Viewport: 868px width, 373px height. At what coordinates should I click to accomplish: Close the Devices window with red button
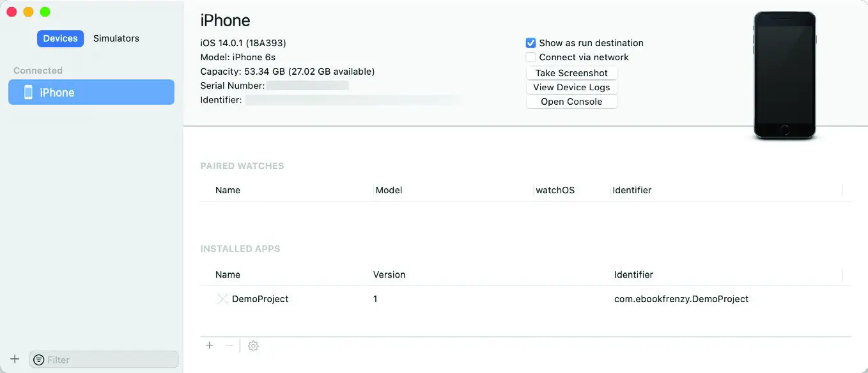pyautogui.click(x=12, y=12)
